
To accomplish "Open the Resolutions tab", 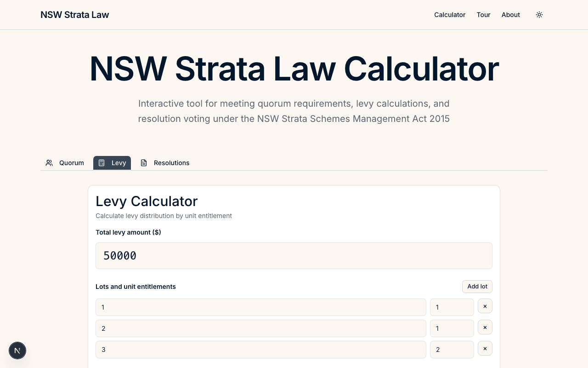I will 165,163.
